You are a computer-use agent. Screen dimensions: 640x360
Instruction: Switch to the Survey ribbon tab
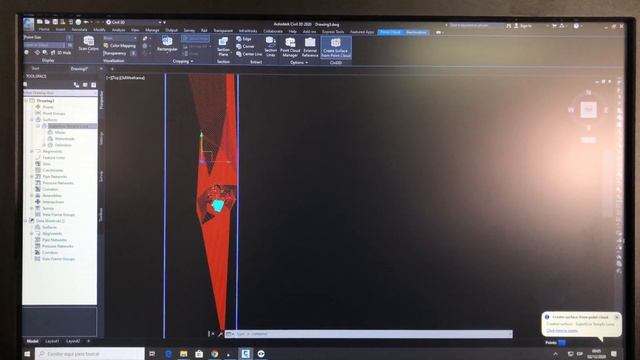(x=189, y=30)
